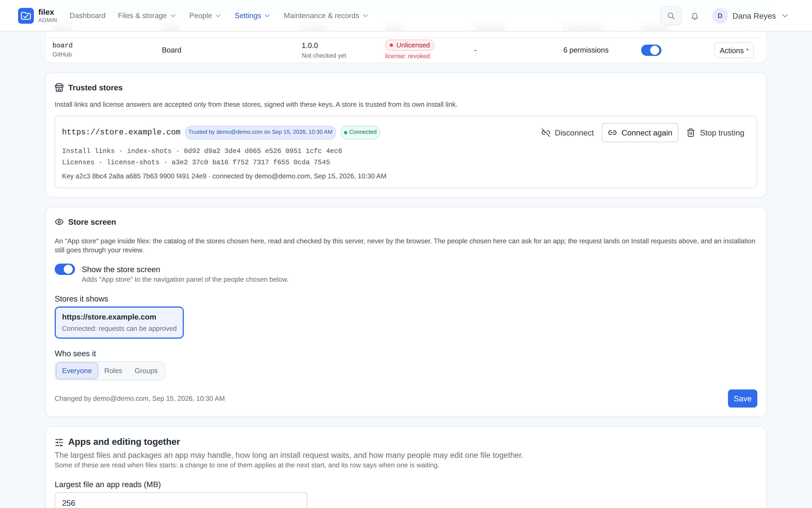Toggle Show the store screen switch
The width and height of the screenshot is (812, 508).
(x=65, y=270)
